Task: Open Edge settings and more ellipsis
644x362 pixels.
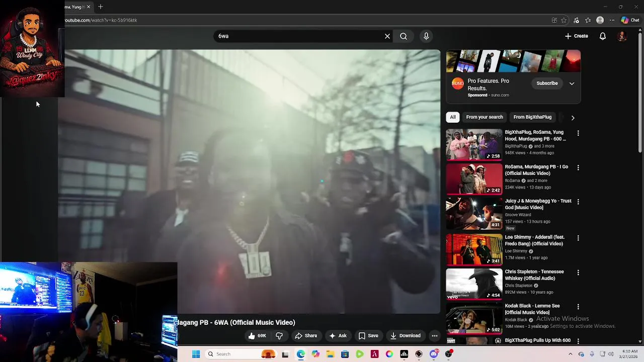Action: [612, 20]
